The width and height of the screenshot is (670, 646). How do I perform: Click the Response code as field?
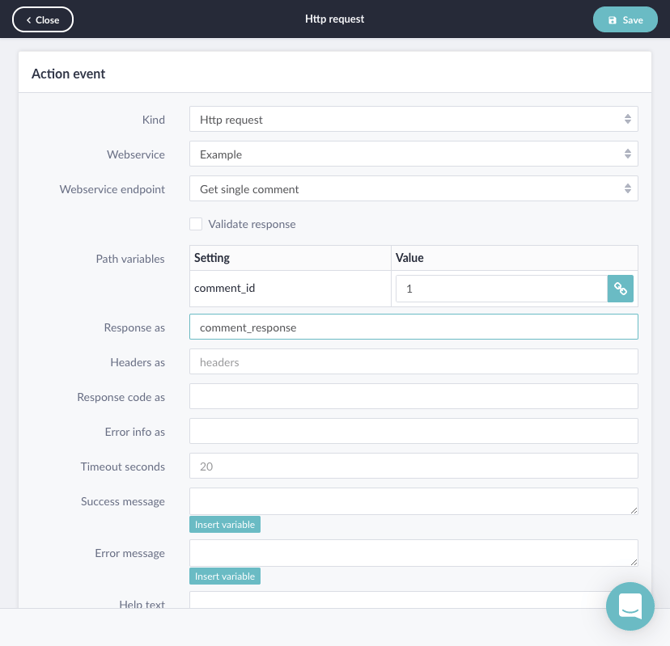413,397
